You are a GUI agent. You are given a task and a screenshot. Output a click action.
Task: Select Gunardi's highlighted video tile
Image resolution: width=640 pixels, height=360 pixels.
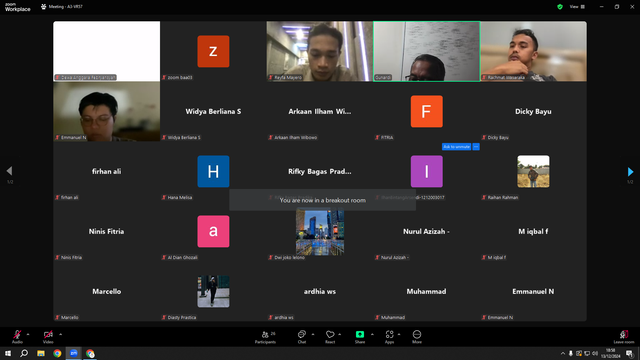click(427, 51)
